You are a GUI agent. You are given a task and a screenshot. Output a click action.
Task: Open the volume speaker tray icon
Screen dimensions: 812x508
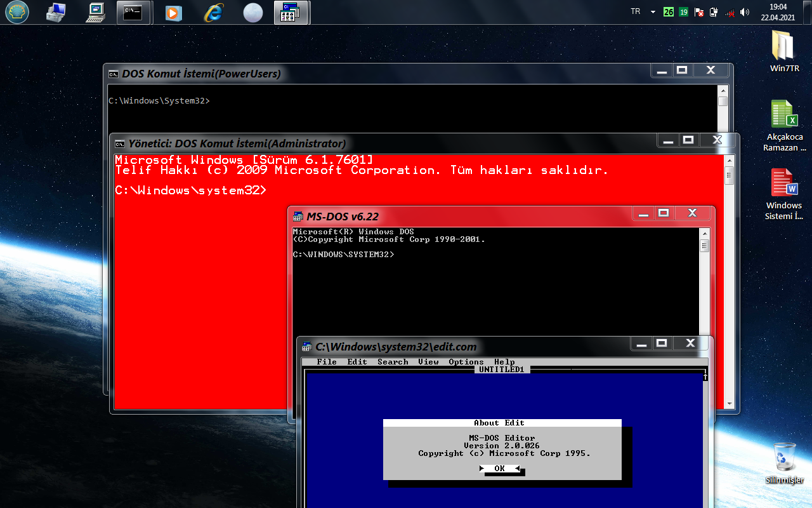tap(745, 11)
